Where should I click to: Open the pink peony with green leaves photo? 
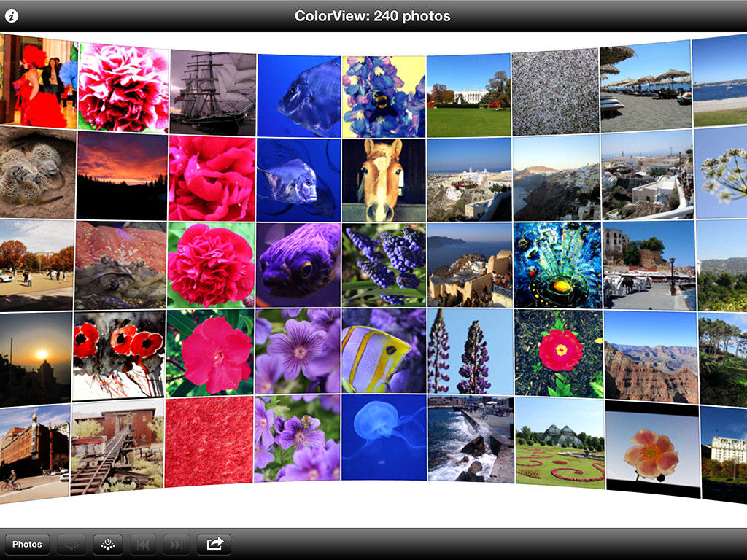(211, 265)
